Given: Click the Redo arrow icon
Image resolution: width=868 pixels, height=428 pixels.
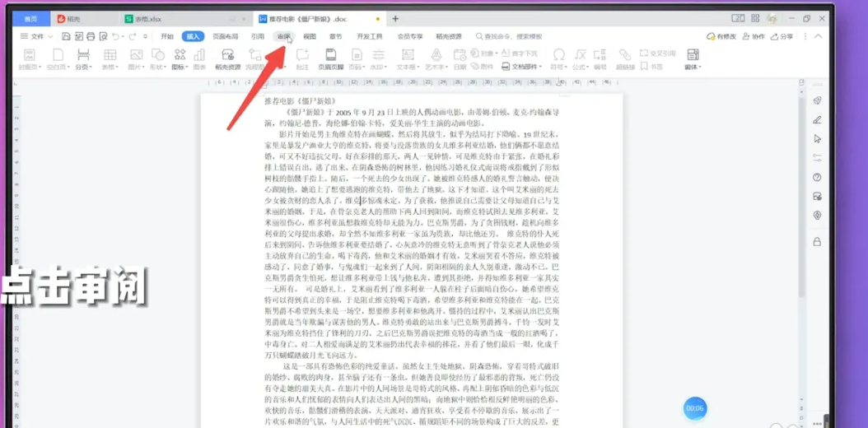Looking at the screenshot, I should pyautogui.click(x=132, y=36).
